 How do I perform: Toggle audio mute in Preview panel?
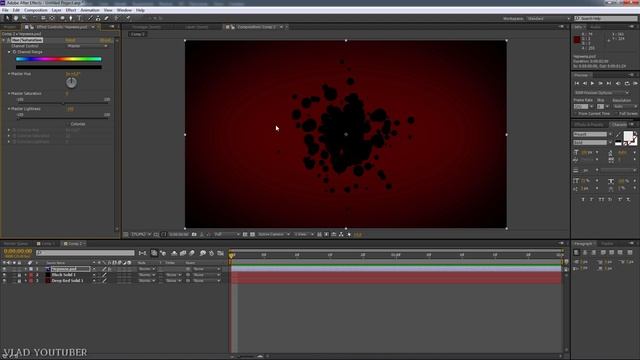click(x=618, y=83)
